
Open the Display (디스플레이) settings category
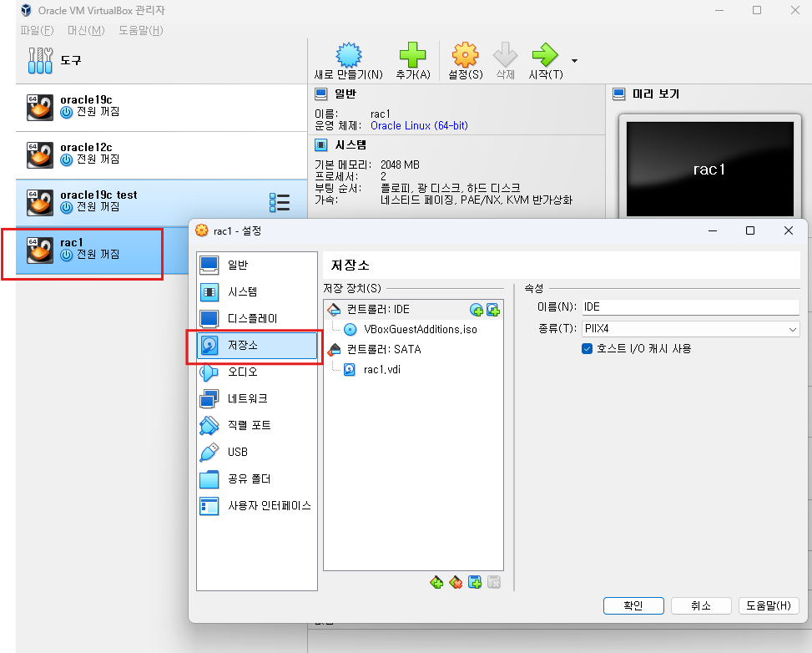click(x=257, y=318)
